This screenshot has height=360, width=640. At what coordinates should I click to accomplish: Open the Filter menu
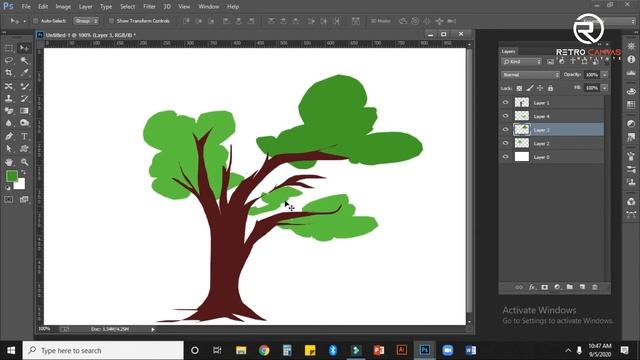(149, 7)
